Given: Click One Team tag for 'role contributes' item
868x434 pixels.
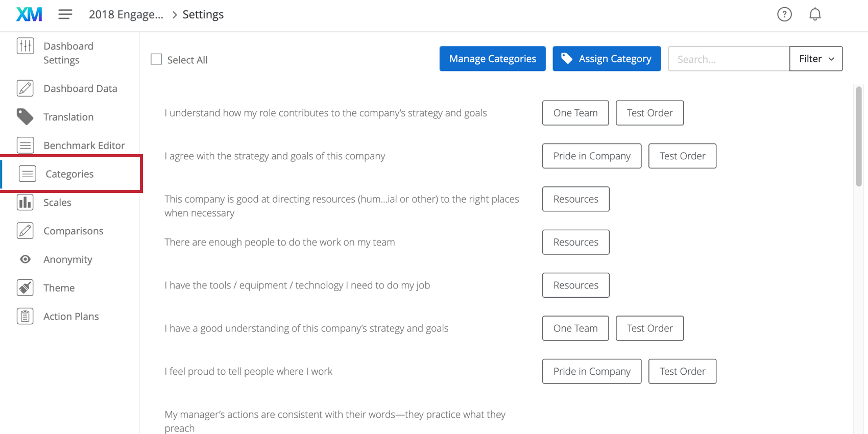Looking at the screenshot, I should (575, 113).
